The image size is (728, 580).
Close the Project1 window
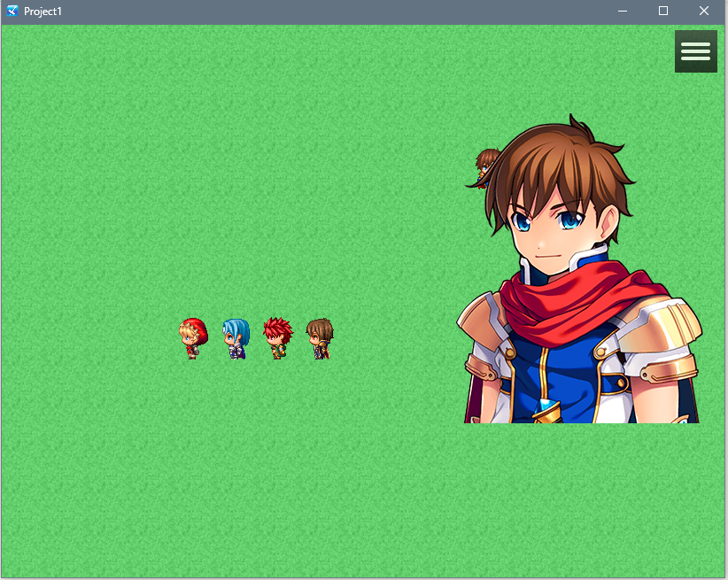tap(704, 11)
